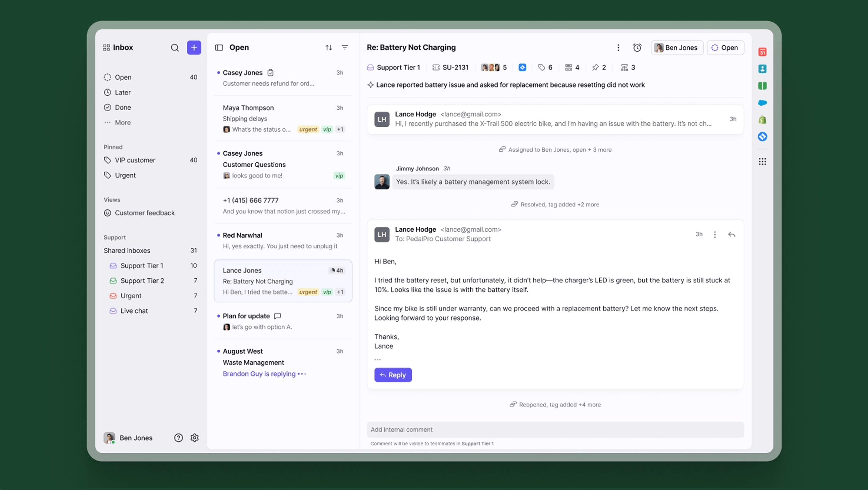The height and width of the screenshot is (490, 868).
Task: Click the snooze alarm clock icon
Action: click(x=637, y=47)
